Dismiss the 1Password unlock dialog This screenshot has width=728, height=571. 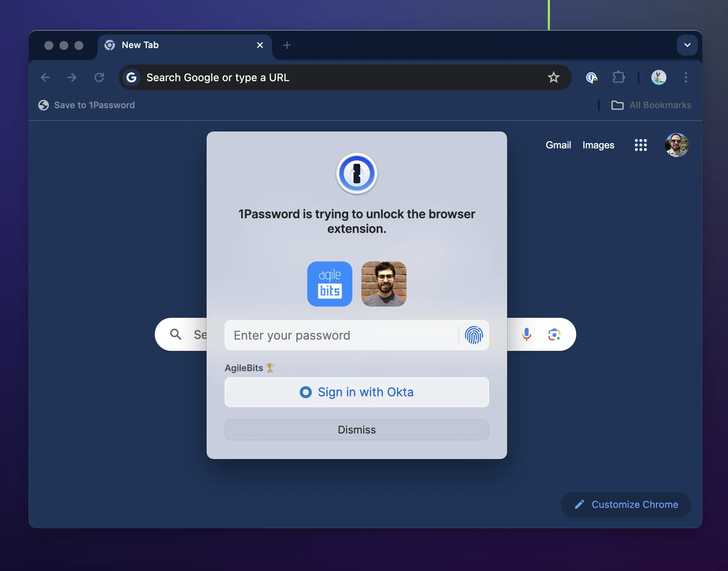(x=357, y=430)
